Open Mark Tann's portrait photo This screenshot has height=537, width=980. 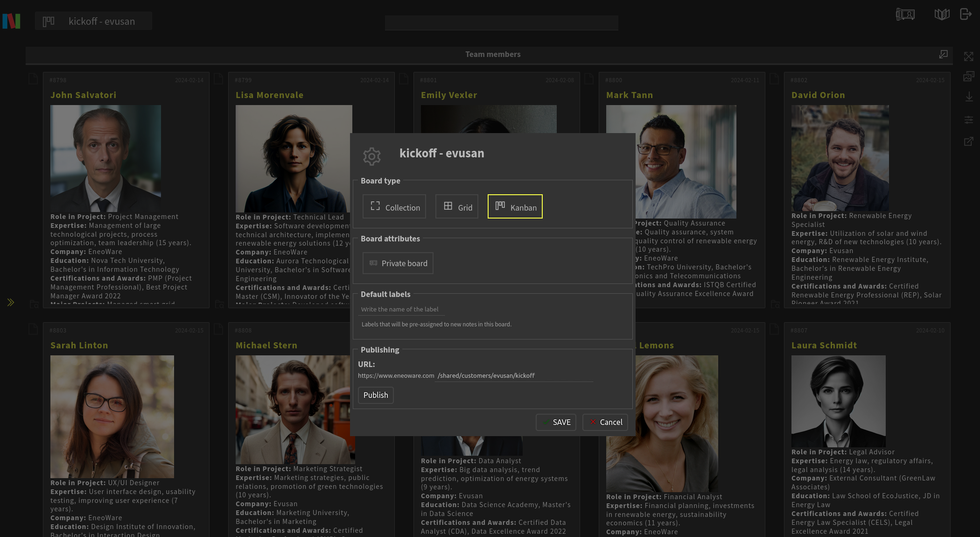tap(686, 162)
